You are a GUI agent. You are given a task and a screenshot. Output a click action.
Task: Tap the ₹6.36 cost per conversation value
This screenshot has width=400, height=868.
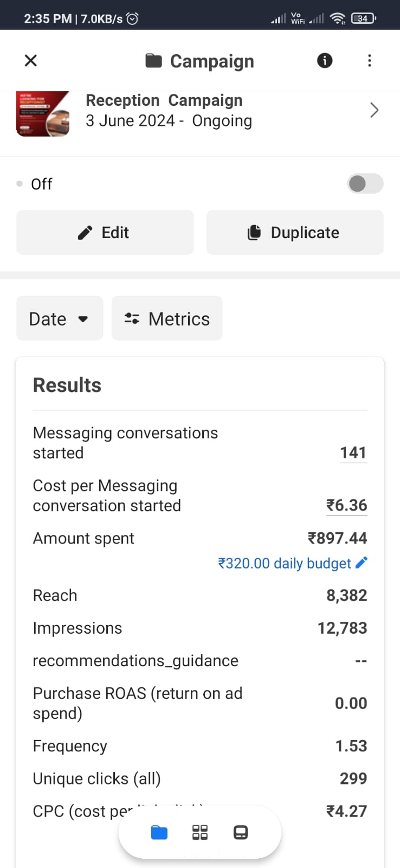click(346, 505)
